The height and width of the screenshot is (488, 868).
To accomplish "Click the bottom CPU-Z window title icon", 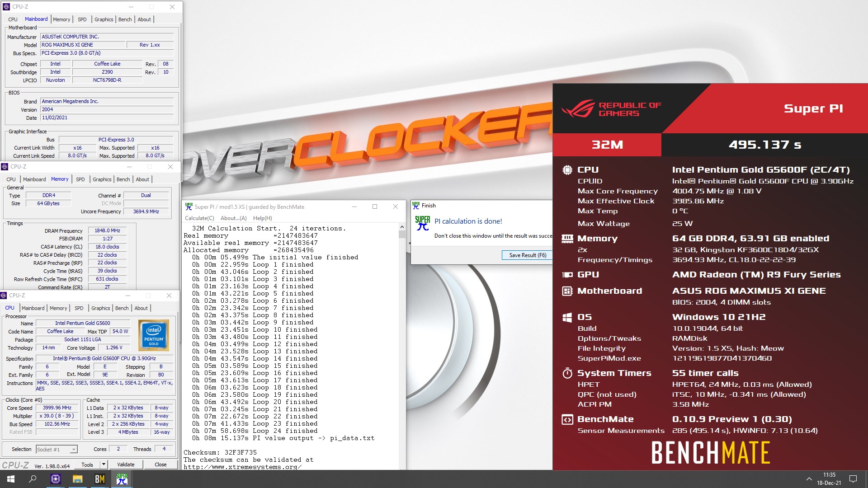I will (4, 296).
